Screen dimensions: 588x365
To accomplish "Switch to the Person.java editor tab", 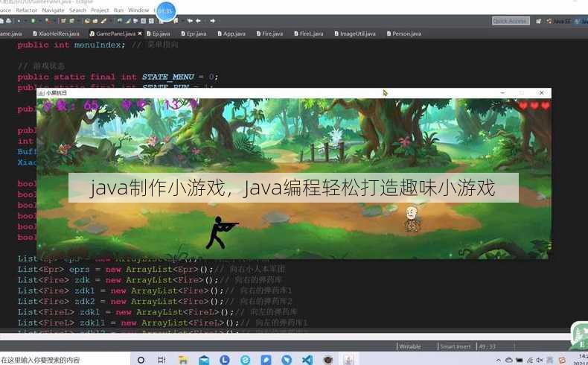I will [404, 34].
